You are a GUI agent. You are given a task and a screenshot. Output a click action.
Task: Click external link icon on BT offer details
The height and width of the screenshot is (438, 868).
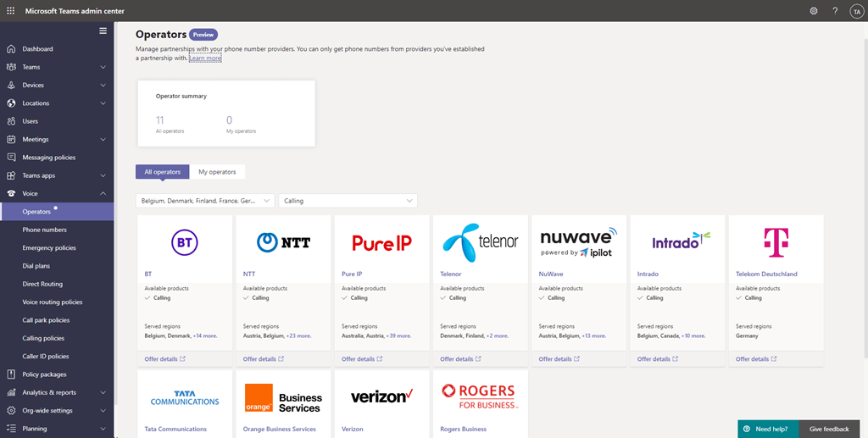click(x=183, y=359)
